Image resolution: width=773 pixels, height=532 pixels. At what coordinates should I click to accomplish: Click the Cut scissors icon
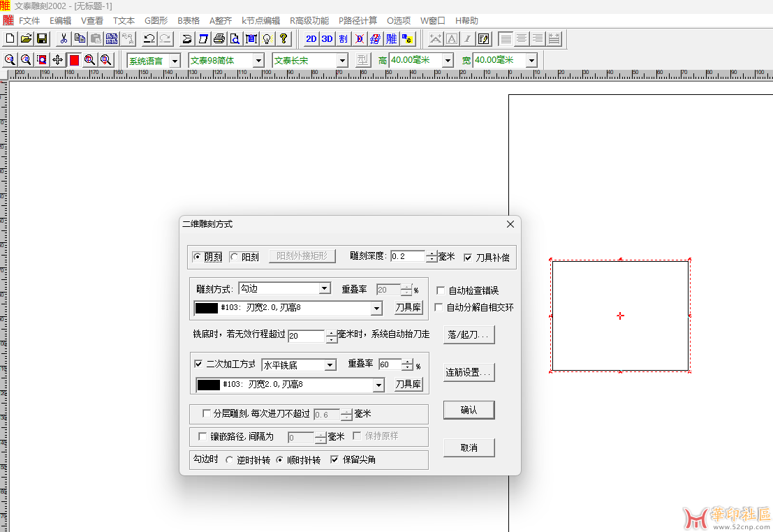64,39
